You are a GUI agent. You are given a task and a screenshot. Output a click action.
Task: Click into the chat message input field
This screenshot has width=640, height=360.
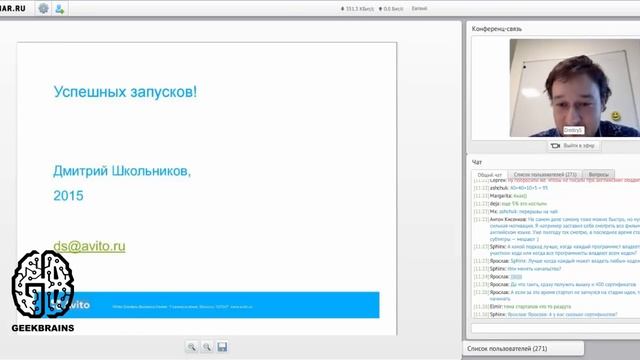click(556, 328)
